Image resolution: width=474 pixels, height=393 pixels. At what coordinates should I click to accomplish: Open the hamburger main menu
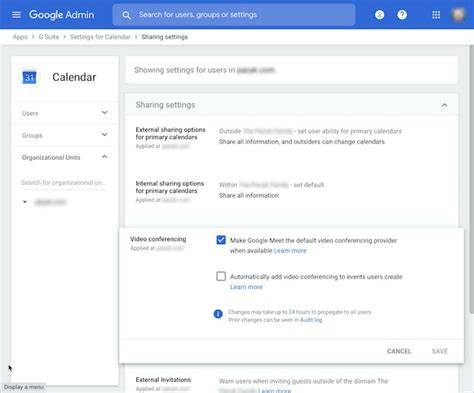click(16, 15)
